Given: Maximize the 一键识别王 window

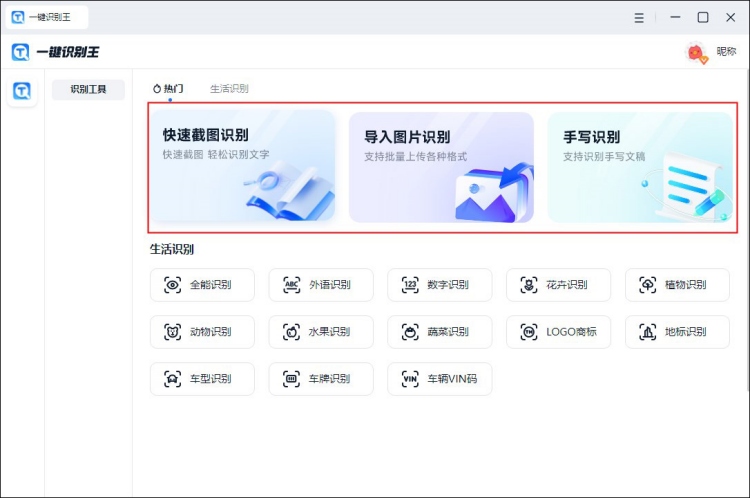Looking at the screenshot, I should pyautogui.click(x=703, y=18).
